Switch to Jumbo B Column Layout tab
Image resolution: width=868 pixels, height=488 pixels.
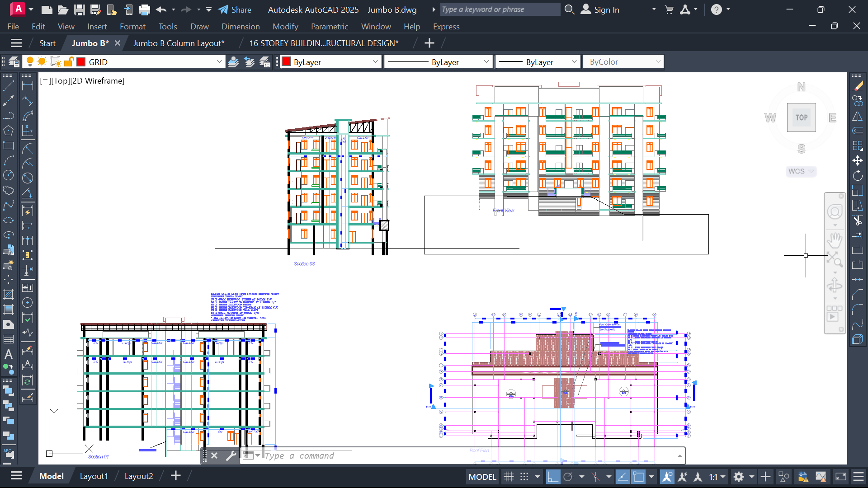(x=179, y=43)
